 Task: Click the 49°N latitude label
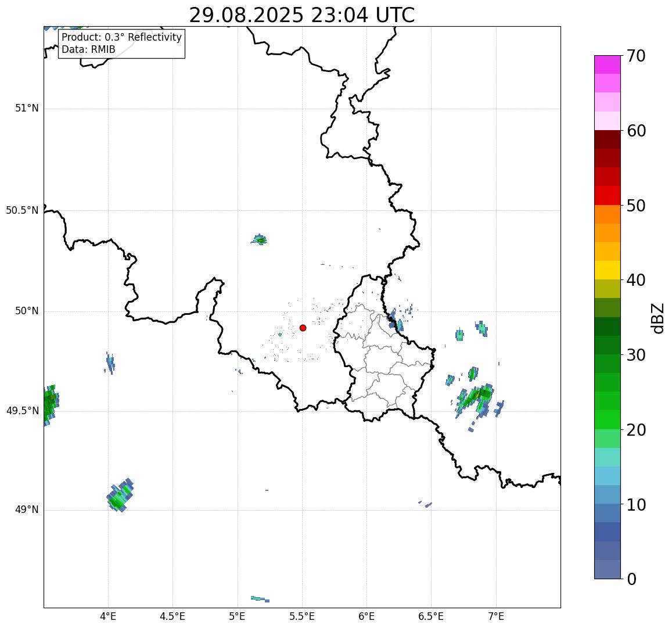[x=27, y=509]
